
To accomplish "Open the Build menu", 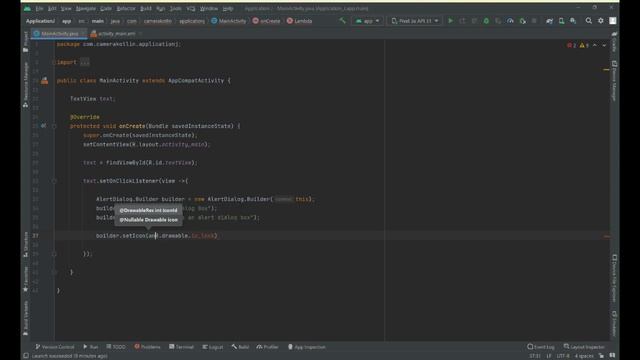I will point(146,9).
